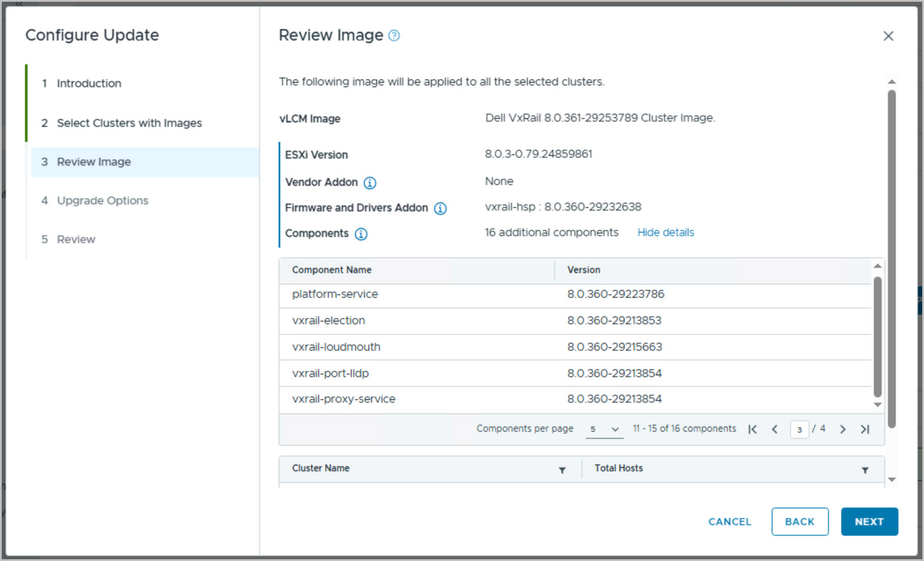Viewport: 924px width, 561px height.
Task: Click the Components info icon
Action: coord(361,234)
